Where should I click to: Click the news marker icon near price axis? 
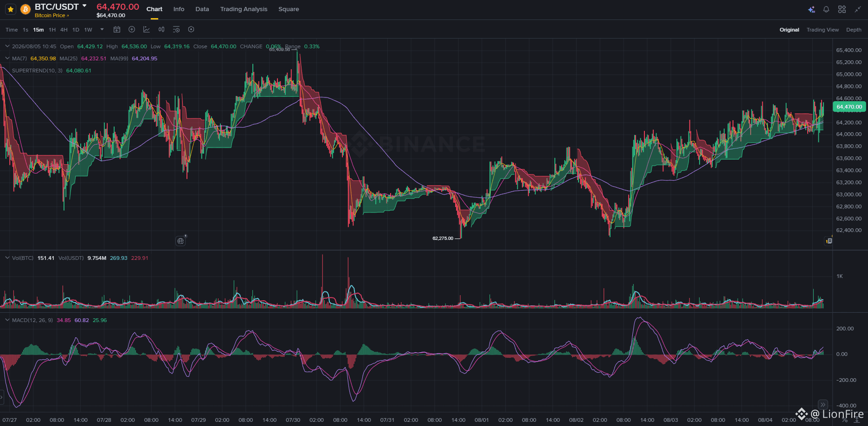(829, 241)
